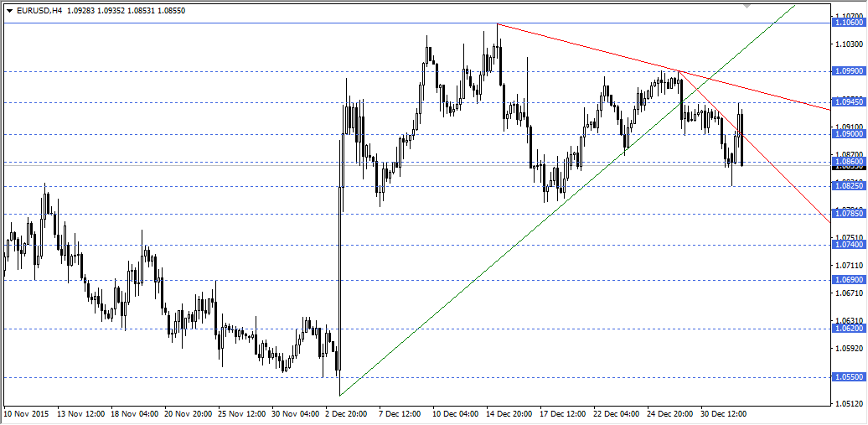Click the 22 Dec 04:00 time label

pos(615,414)
